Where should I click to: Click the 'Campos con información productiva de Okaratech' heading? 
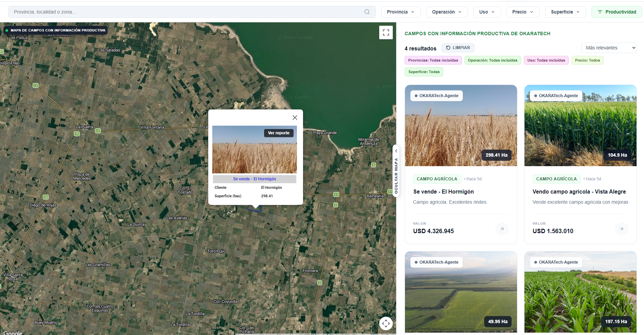click(477, 33)
